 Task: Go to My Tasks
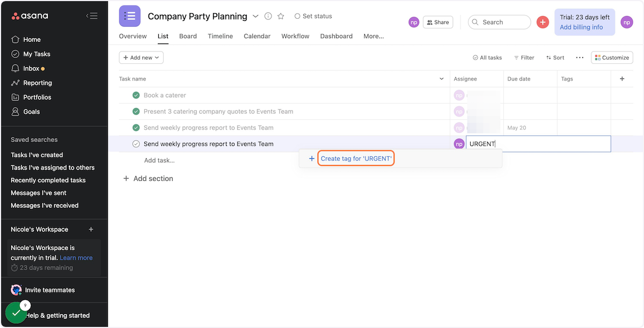36,54
